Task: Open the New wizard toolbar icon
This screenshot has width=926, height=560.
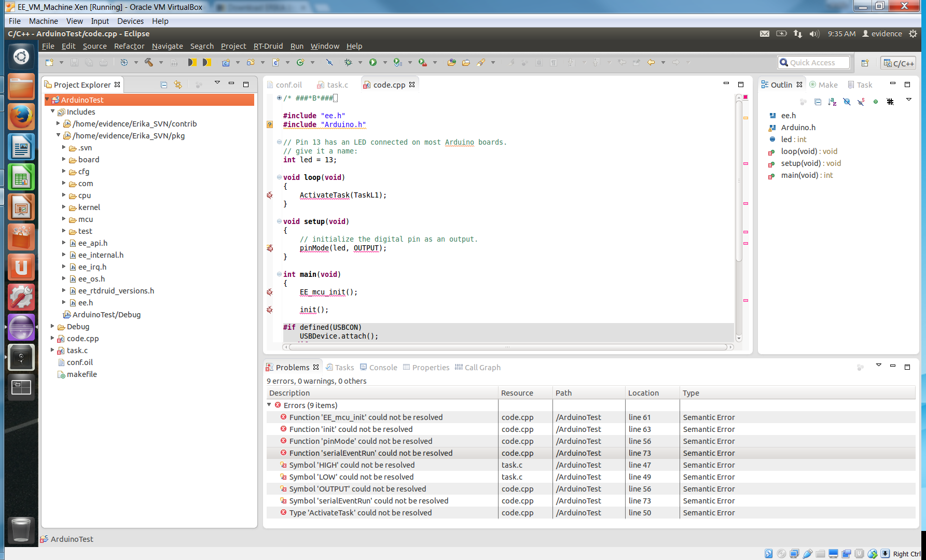Action: pyautogui.click(x=49, y=63)
